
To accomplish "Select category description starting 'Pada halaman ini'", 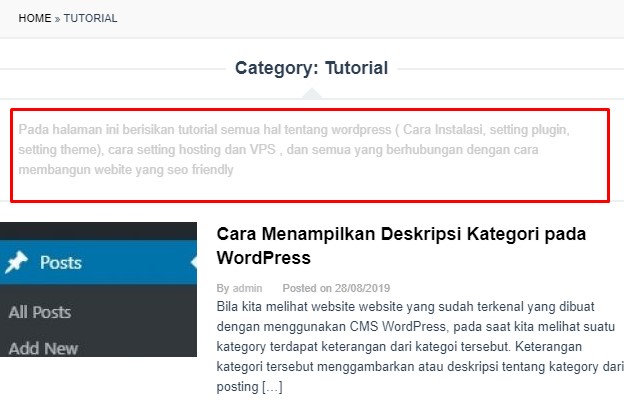I will click(294, 150).
